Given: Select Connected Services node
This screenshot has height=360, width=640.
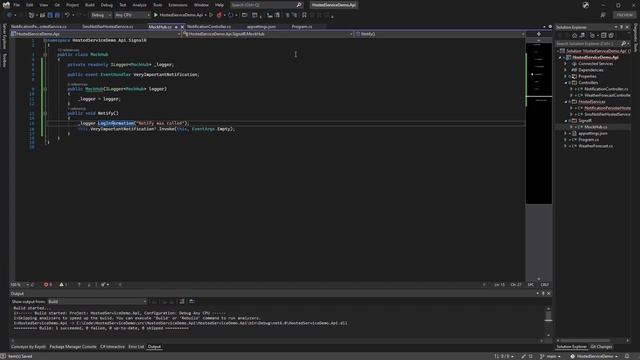Looking at the screenshot, I should 595,64.
